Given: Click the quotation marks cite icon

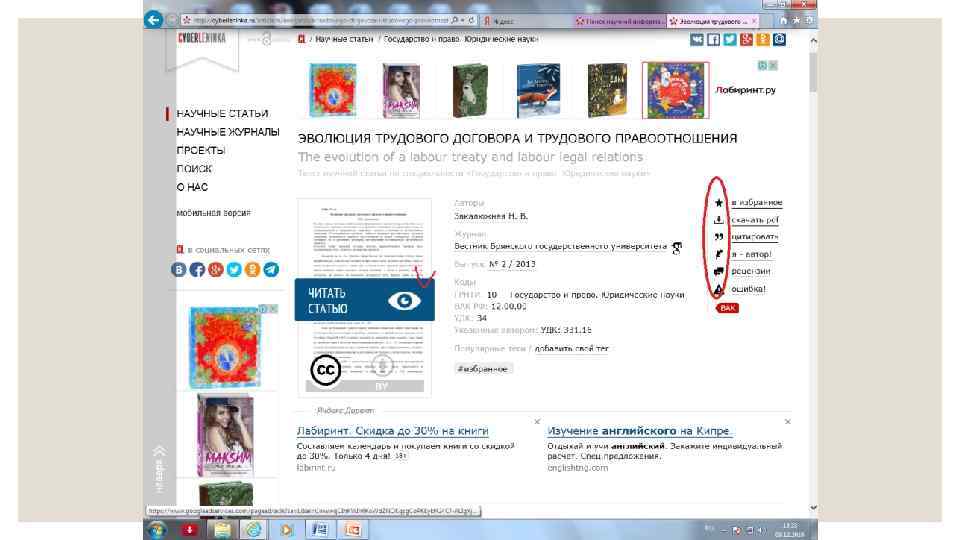Looking at the screenshot, I should (719, 237).
